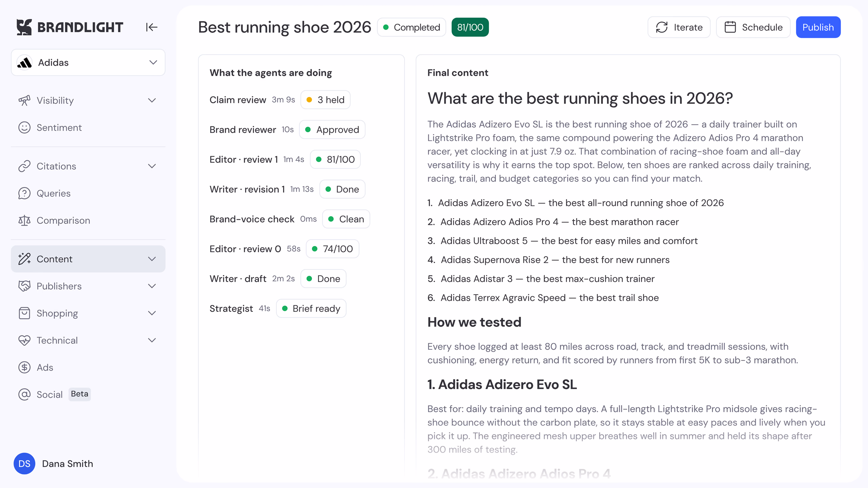
Task: Click the Writer revision 1 Done badge
Action: click(x=342, y=189)
